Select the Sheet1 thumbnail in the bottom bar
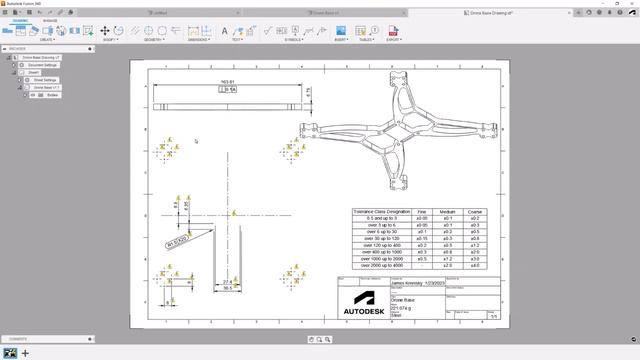640x360 pixels. pos(10,353)
